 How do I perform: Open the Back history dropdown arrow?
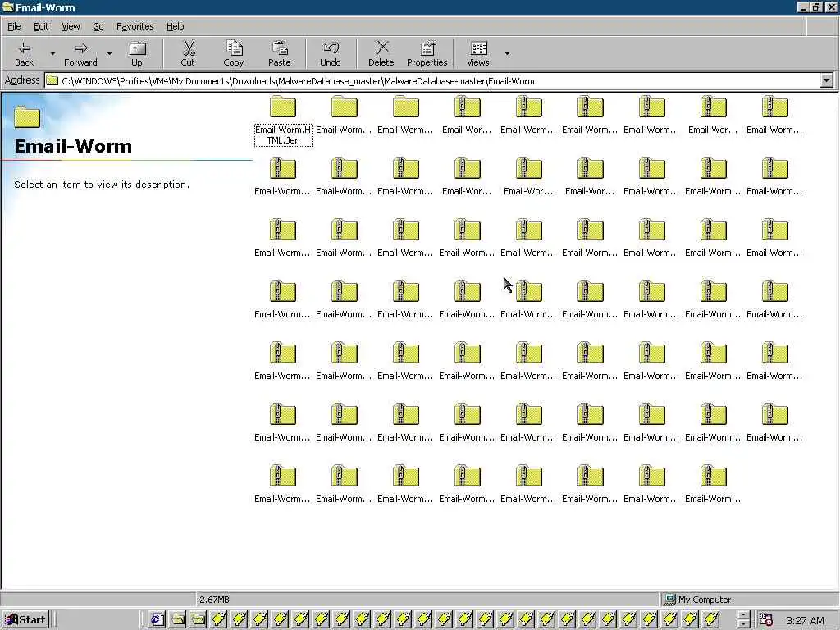[52, 53]
